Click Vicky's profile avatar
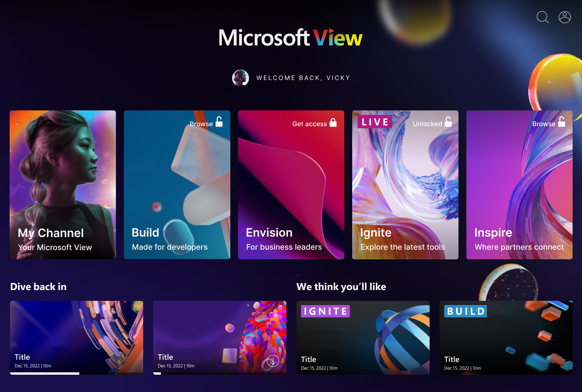This screenshot has width=582, height=392. click(x=241, y=78)
